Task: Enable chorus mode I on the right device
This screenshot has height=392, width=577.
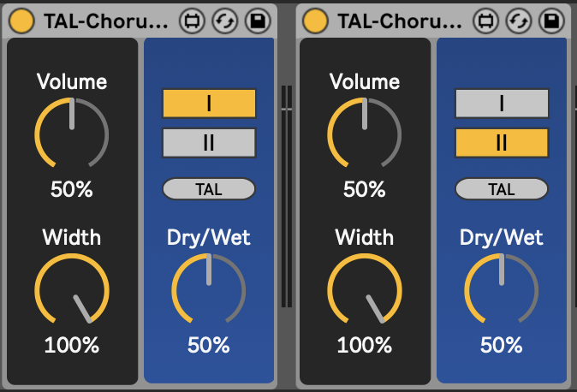Action: pyautogui.click(x=502, y=104)
